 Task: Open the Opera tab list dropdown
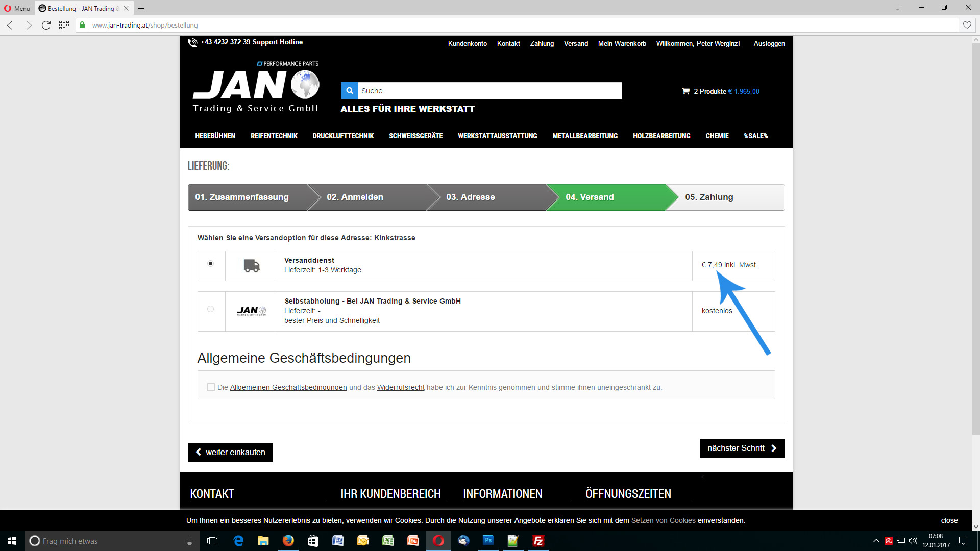click(897, 8)
